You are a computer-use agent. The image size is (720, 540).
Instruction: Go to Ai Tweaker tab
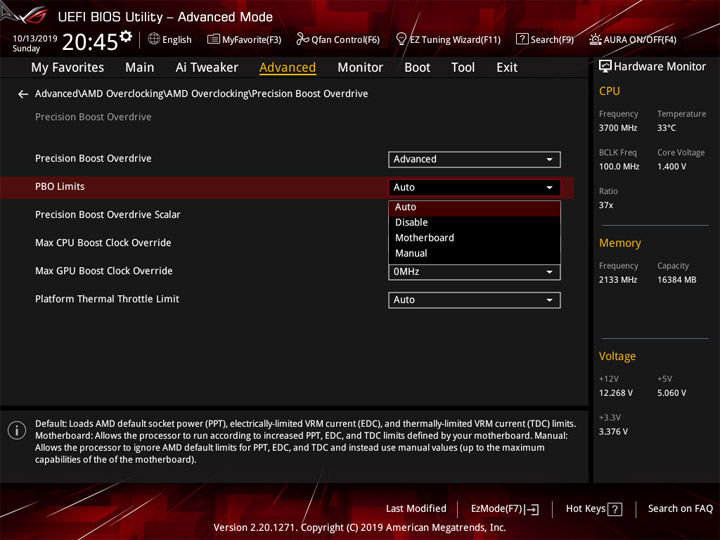[207, 68]
